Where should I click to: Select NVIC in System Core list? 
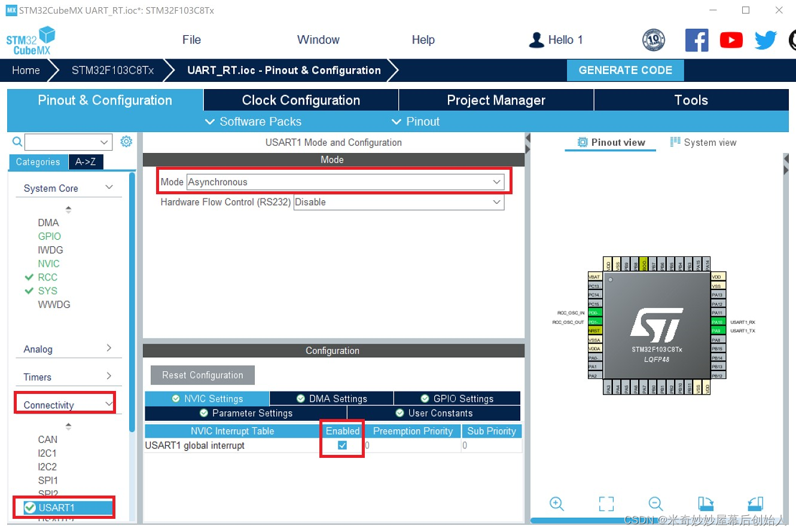tap(49, 264)
